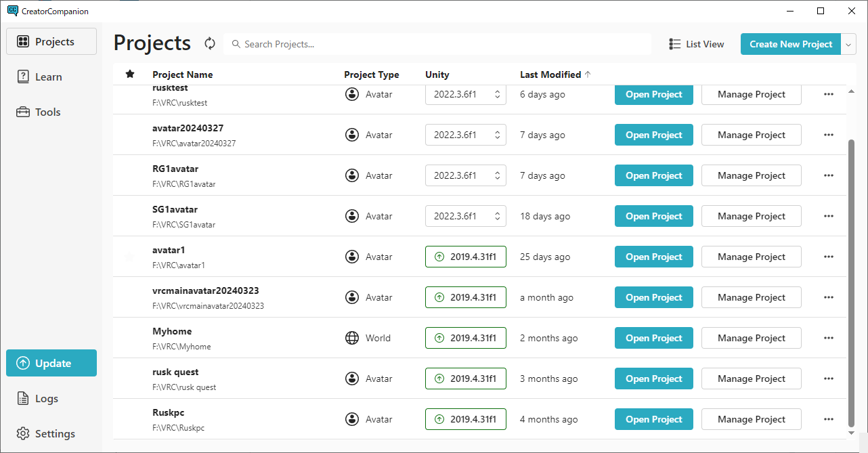Viewport: 868px width, 453px height.
Task: Click the Update button in sidebar
Action: (51, 363)
